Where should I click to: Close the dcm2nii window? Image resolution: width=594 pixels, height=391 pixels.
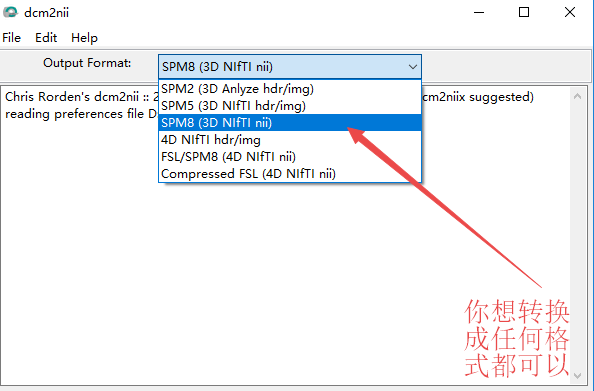[x=570, y=13]
